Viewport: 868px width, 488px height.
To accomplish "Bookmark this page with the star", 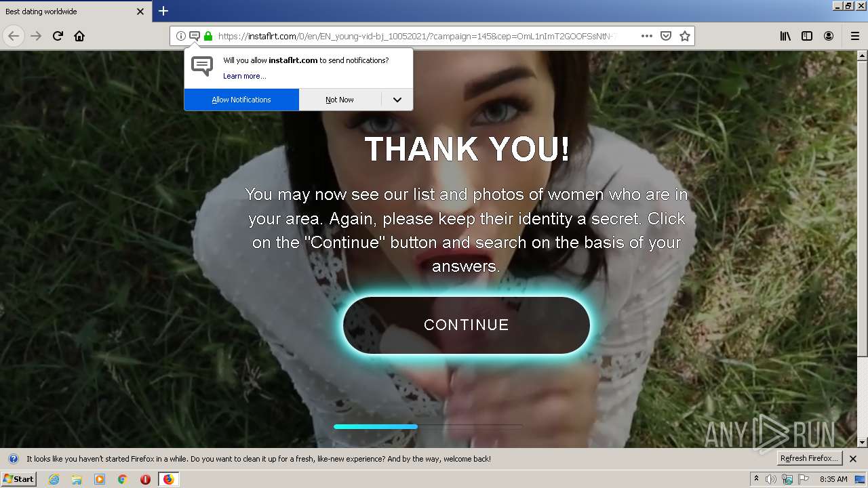I will [x=685, y=36].
